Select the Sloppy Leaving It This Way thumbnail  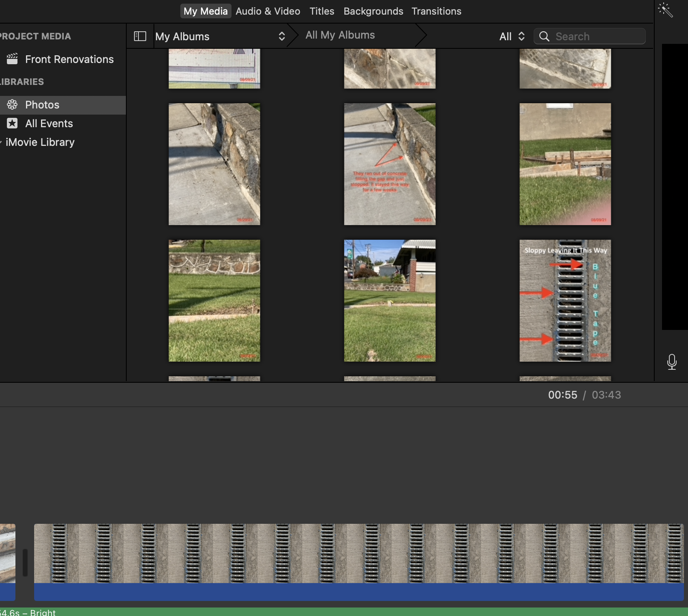click(565, 301)
